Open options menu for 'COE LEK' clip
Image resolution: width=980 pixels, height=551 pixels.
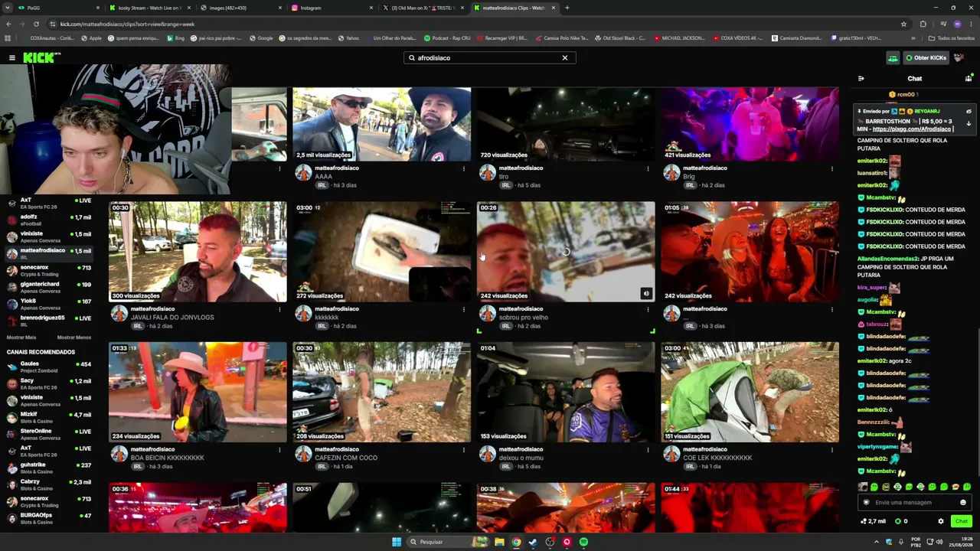832,451
